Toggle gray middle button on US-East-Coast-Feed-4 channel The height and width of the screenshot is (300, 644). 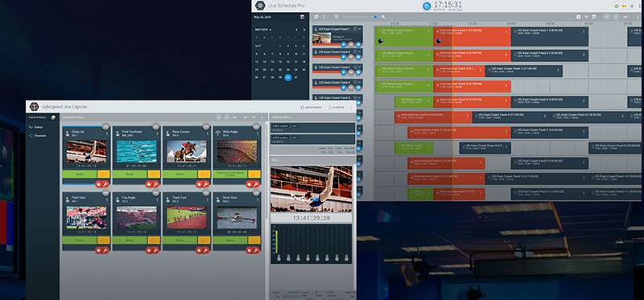pyautogui.click(x=351, y=88)
